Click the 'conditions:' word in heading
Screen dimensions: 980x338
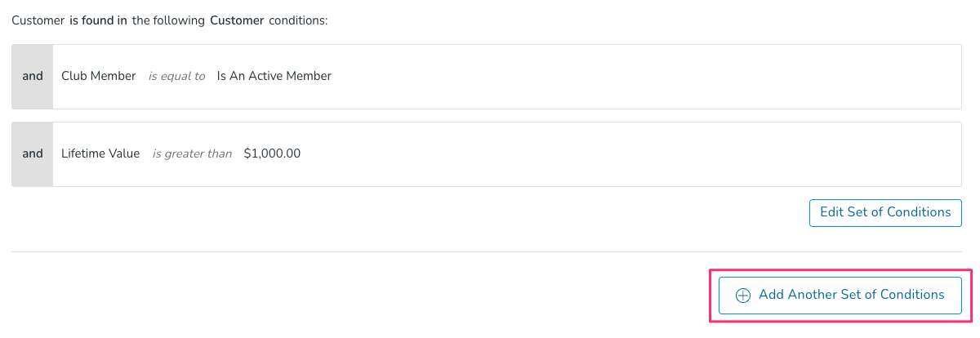pos(298,20)
